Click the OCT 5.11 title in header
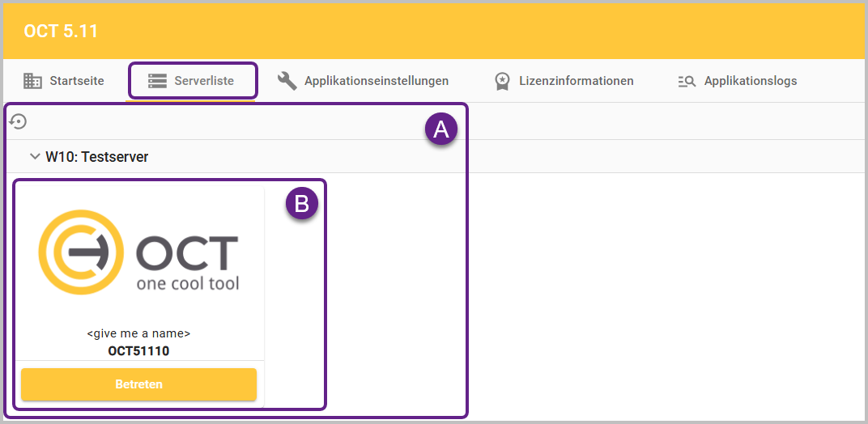Screen dimensions: 868x424 point(62,32)
